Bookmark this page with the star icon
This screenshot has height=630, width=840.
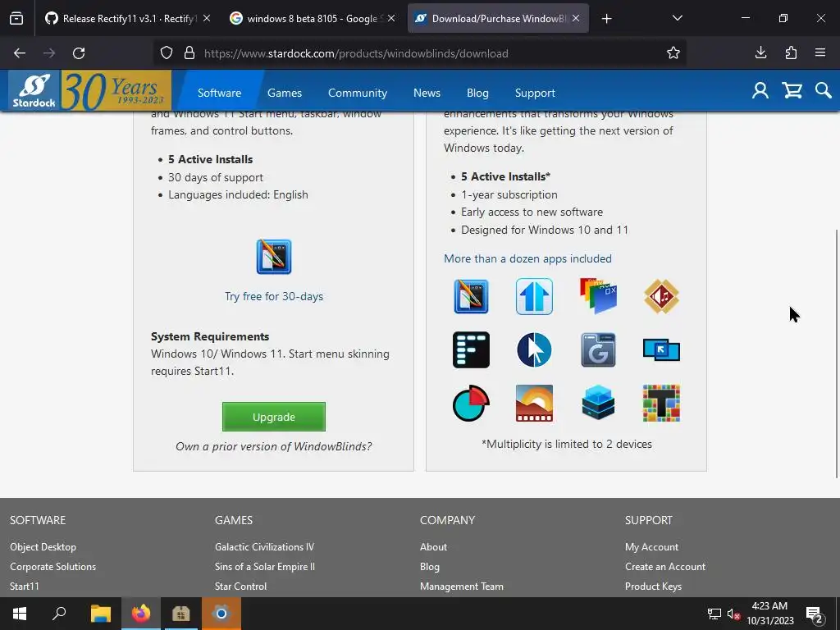[x=673, y=52]
